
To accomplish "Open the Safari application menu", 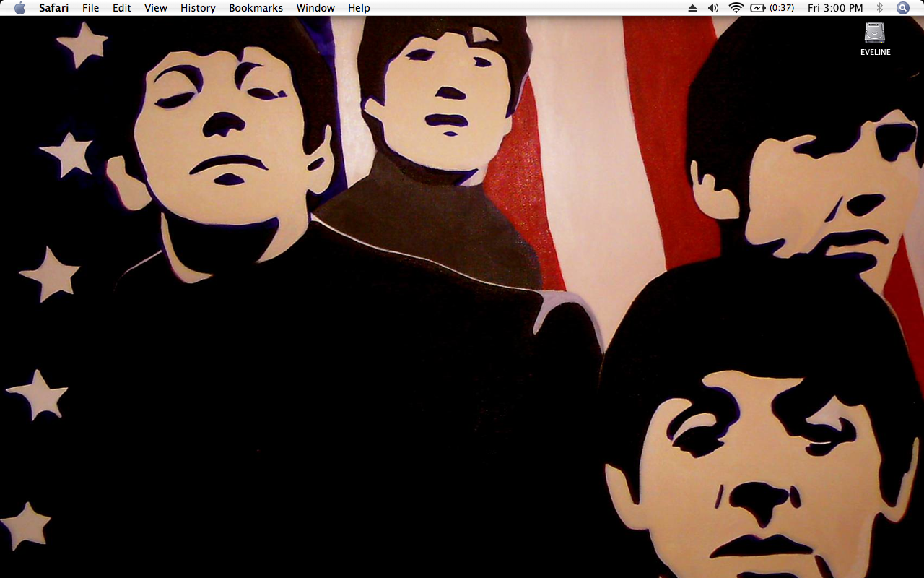I will pos(54,8).
